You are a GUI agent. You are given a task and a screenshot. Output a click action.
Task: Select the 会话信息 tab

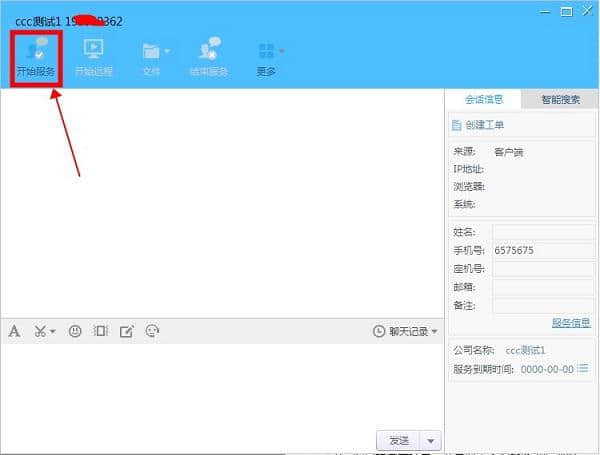(484, 99)
